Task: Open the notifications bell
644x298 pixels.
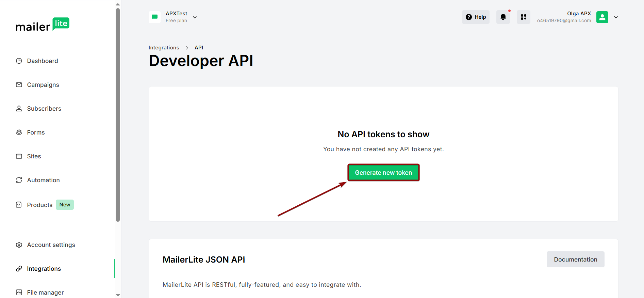Action: (503, 17)
